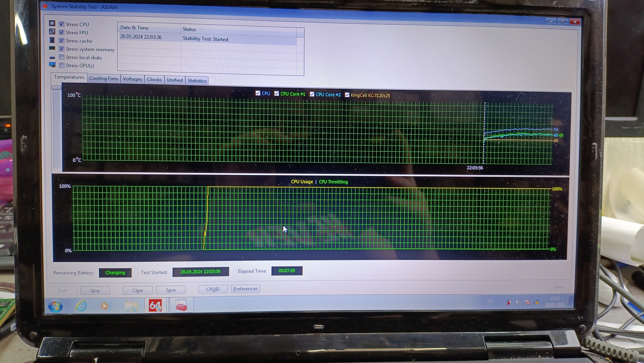Click the 22:03:36 time marker under temperature graph
This screenshot has width=644, height=363.
475,168
